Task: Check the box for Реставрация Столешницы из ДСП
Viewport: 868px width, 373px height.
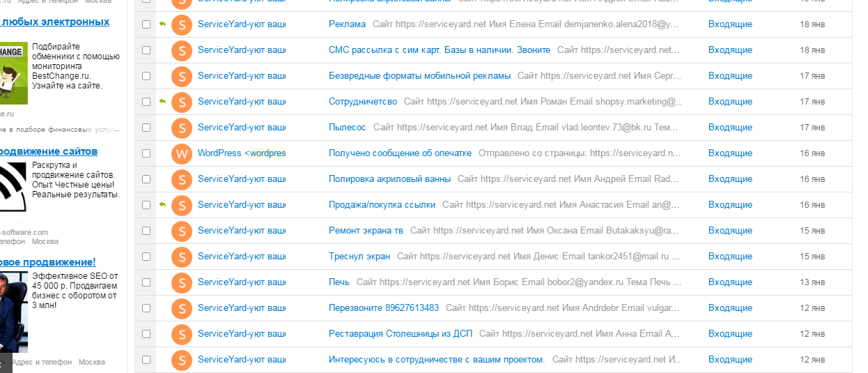Action: point(146,334)
